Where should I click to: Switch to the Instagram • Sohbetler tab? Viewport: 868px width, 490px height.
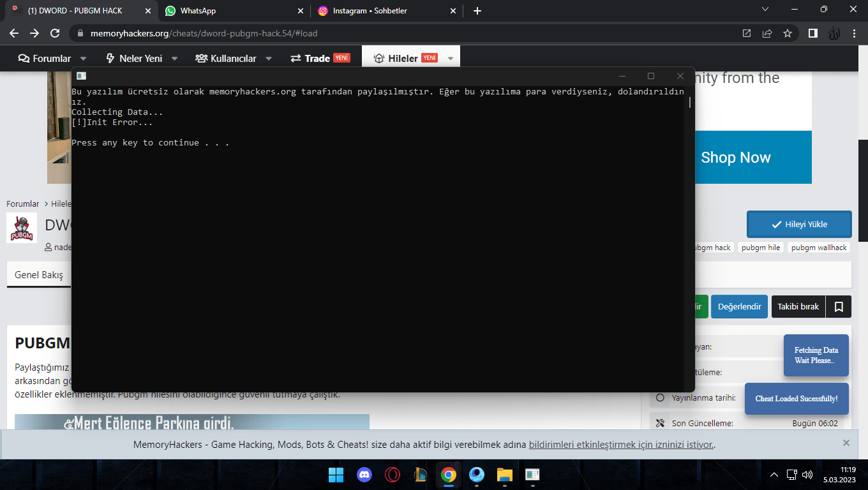[x=386, y=11]
